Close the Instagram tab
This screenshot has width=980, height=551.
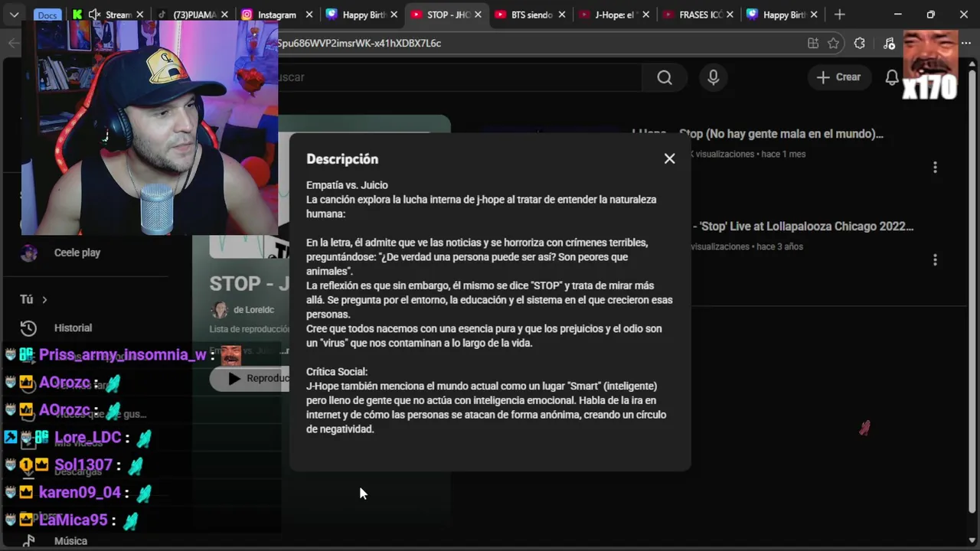[309, 15]
